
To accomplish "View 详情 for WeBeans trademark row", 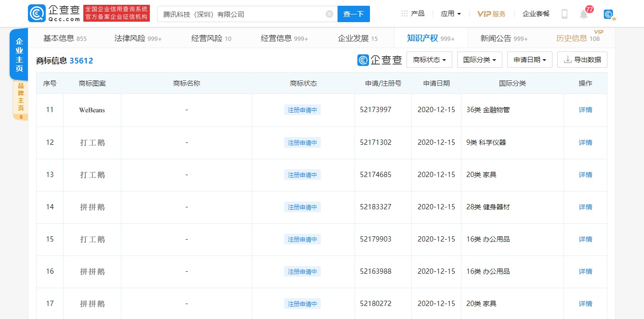I will (585, 110).
